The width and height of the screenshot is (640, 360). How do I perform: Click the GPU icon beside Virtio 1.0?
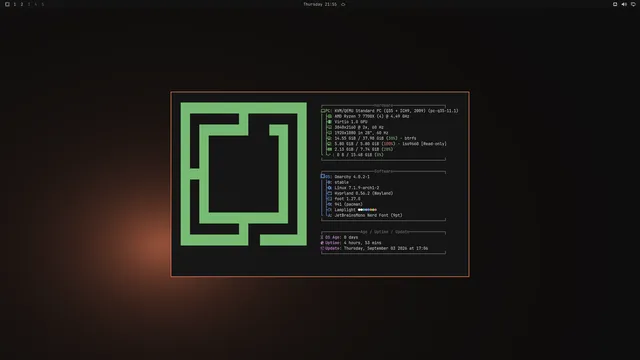(329, 122)
